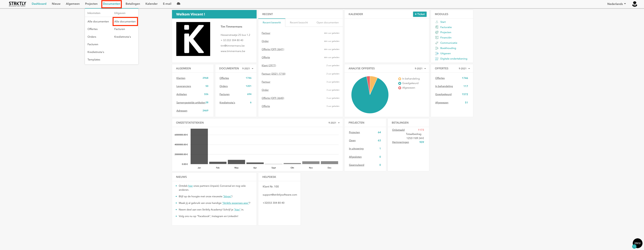Viewport: 644px width, 250px height.
Task: Open the Analyse Offertes period dropdown
Action: pos(420,69)
